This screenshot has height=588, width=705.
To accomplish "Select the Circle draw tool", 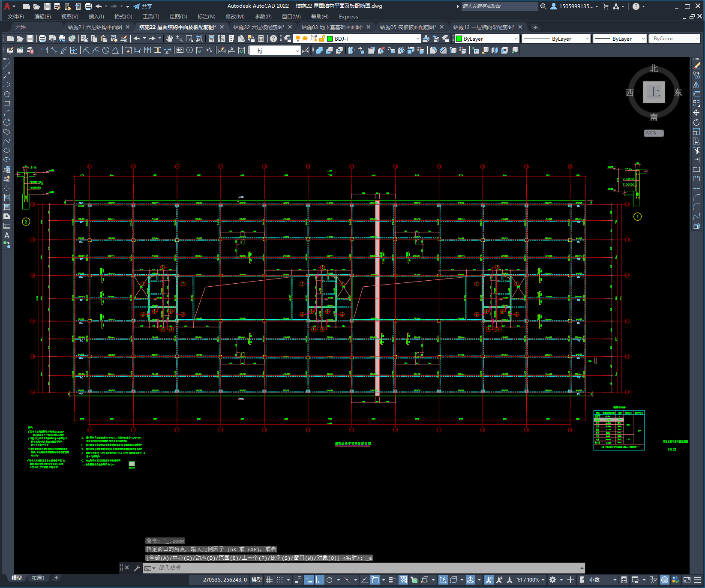I will click(x=7, y=122).
